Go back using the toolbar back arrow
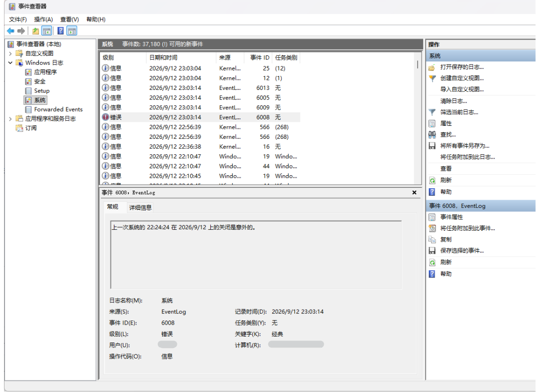 pyautogui.click(x=10, y=31)
